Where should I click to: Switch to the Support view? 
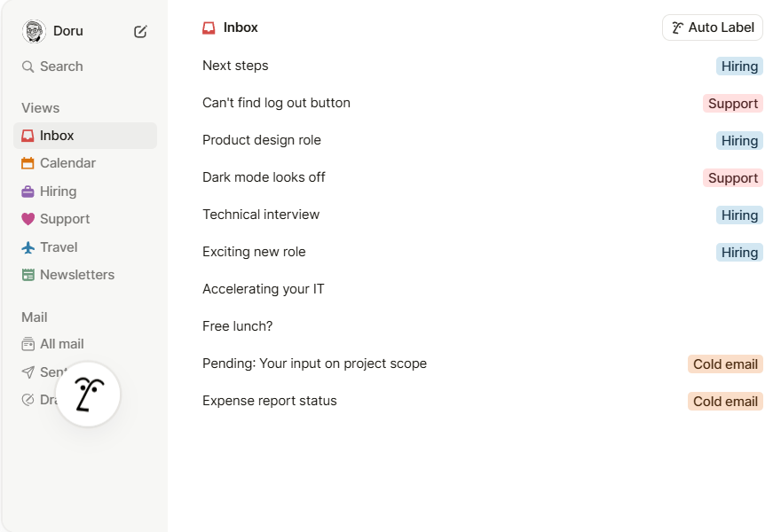click(64, 219)
